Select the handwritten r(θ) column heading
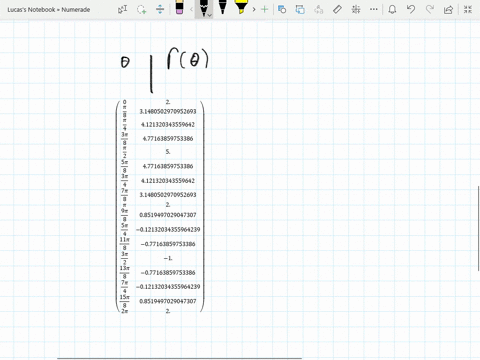Screen dimensions: 480x360 [188, 59]
